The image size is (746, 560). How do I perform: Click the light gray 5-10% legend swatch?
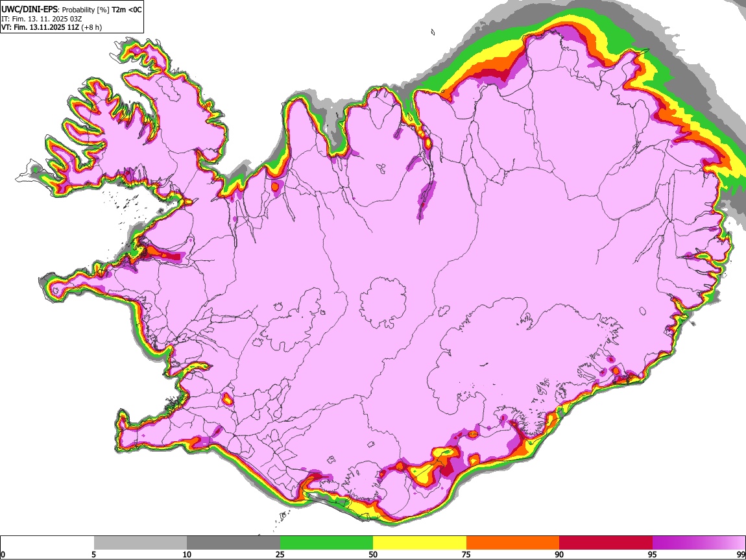click(x=140, y=542)
